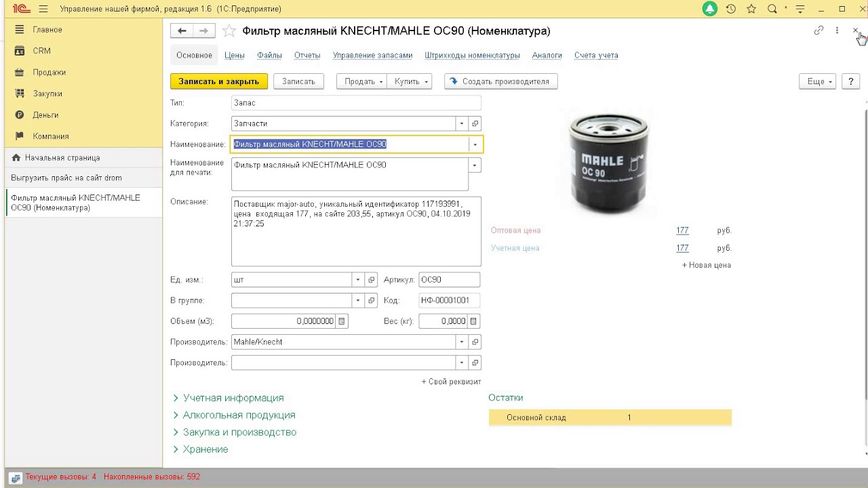Switch to the Отчеты tab
The height and width of the screenshot is (488, 868).
(307, 56)
